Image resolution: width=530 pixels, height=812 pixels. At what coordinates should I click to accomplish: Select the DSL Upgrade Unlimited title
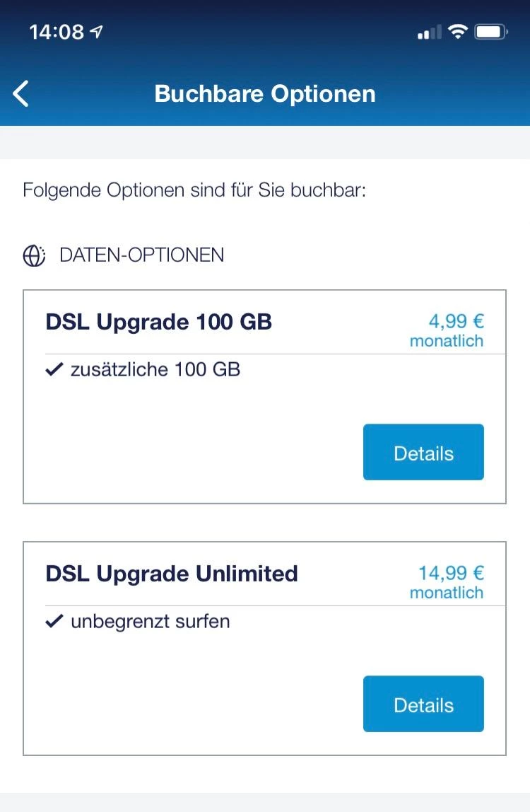(x=172, y=574)
